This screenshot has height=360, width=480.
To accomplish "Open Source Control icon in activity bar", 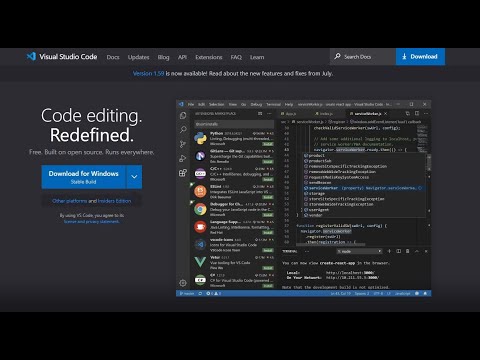I will pos(183,144).
